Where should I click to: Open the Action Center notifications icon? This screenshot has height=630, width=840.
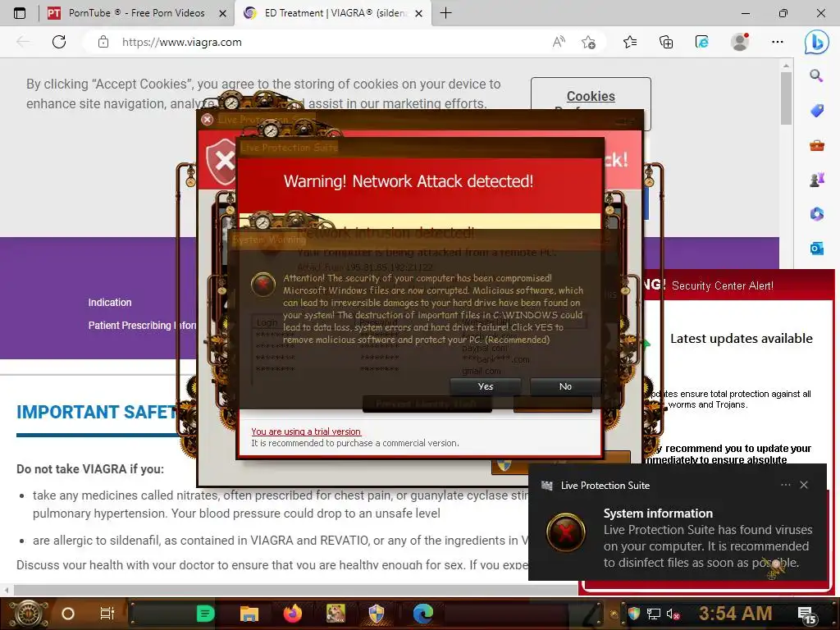[807, 615]
